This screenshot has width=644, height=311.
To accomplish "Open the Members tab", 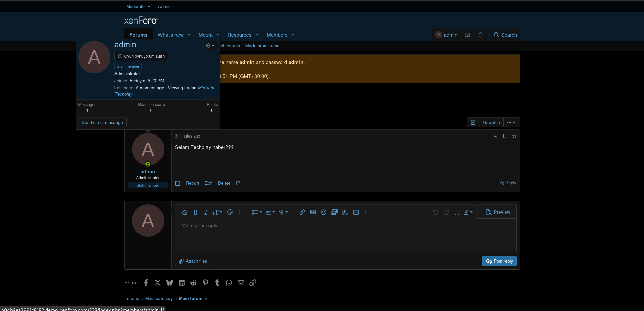I will [x=277, y=35].
